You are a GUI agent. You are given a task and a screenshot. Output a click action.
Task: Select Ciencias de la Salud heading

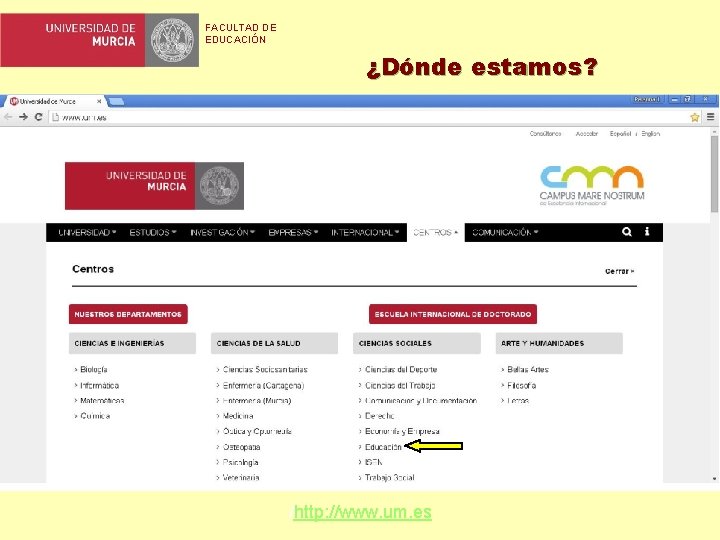(275, 343)
